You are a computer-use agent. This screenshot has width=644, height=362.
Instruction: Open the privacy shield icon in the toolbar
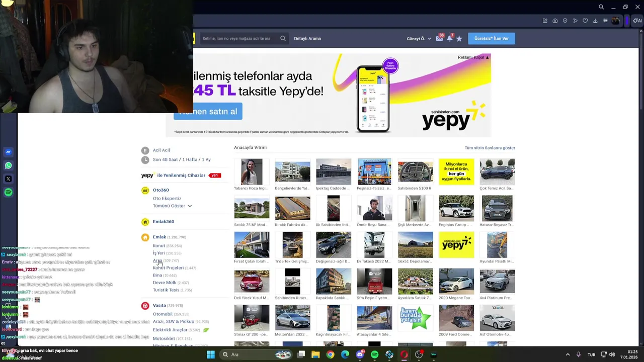tap(565, 21)
